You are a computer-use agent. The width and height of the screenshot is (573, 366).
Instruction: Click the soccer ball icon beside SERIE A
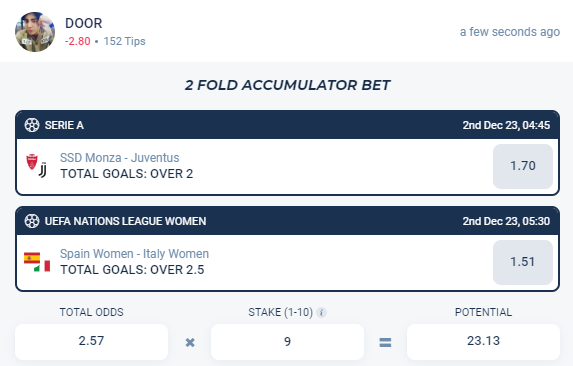click(32, 125)
